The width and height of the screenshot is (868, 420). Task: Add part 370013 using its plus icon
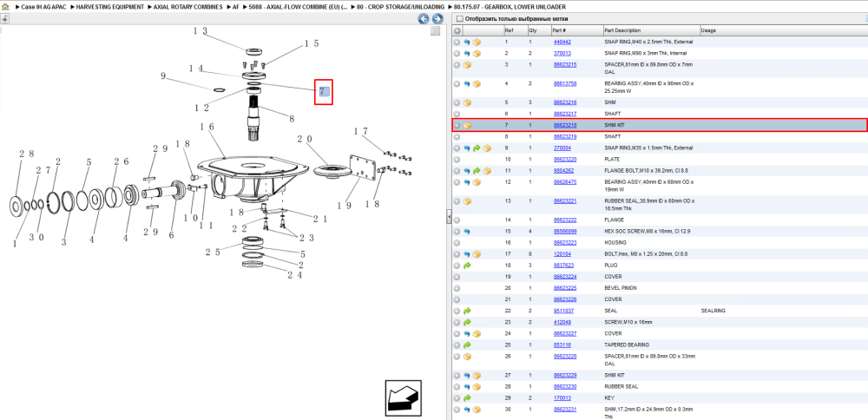click(x=457, y=54)
